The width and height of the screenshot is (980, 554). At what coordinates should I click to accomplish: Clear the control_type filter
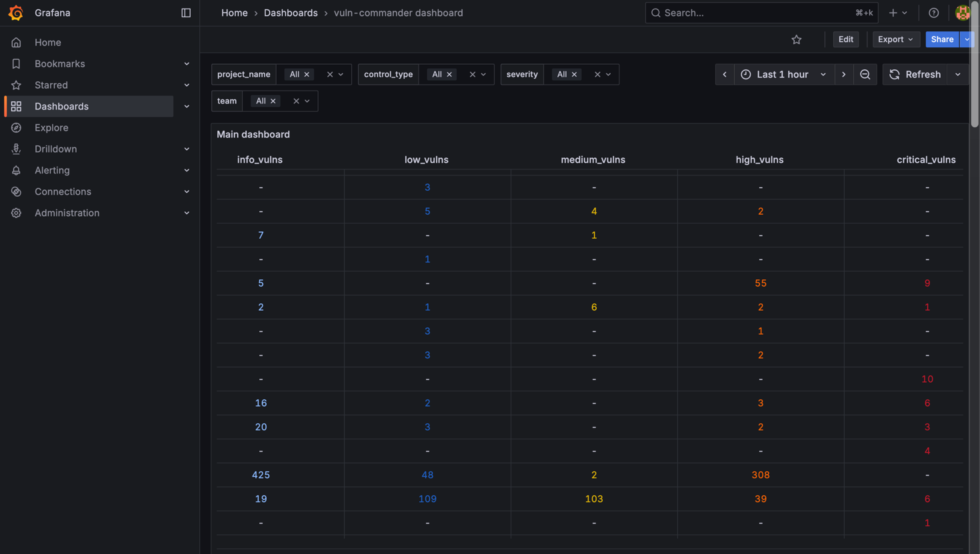point(472,75)
